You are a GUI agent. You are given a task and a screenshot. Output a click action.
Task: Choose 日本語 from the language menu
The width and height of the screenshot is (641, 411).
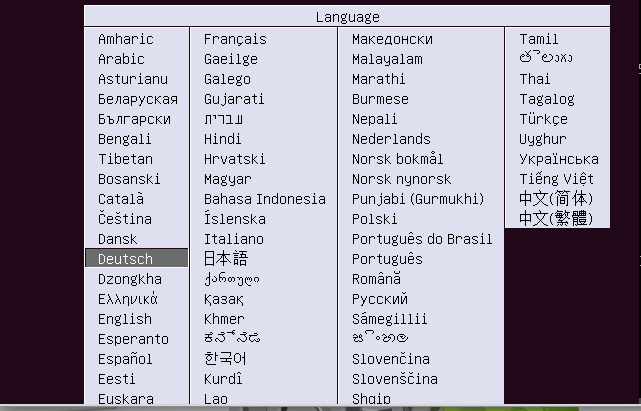[x=225, y=259]
